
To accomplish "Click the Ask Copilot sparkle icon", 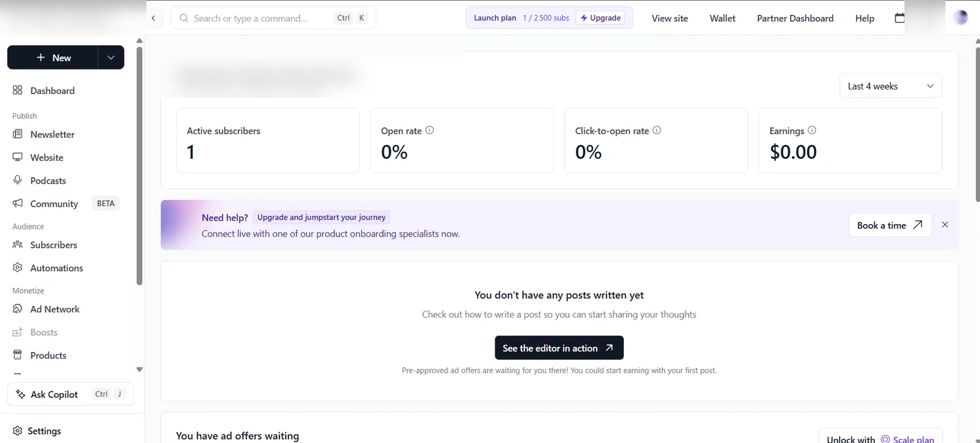I will (x=21, y=394).
